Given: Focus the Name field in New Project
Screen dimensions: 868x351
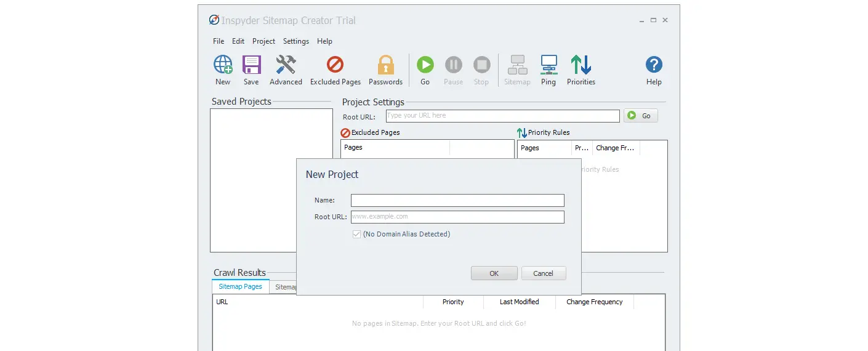Looking at the screenshot, I should [x=457, y=200].
